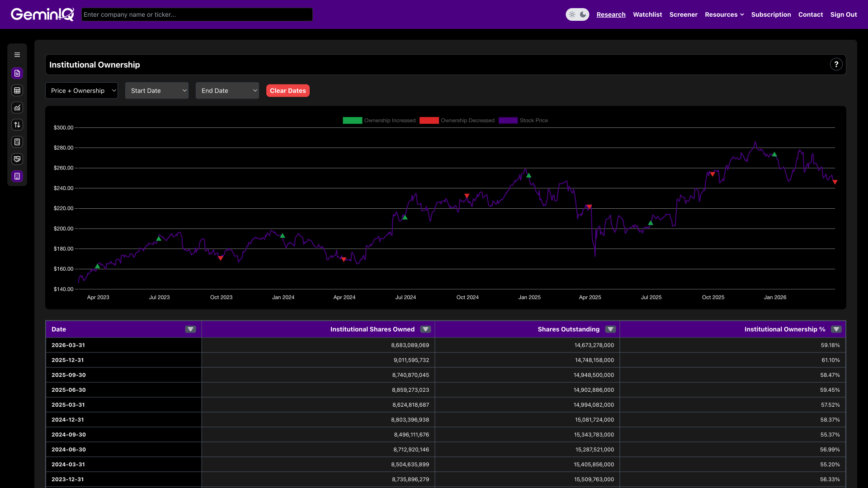
Task: Select the 2025-09-30 date cell
Action: tap(123, 375)
